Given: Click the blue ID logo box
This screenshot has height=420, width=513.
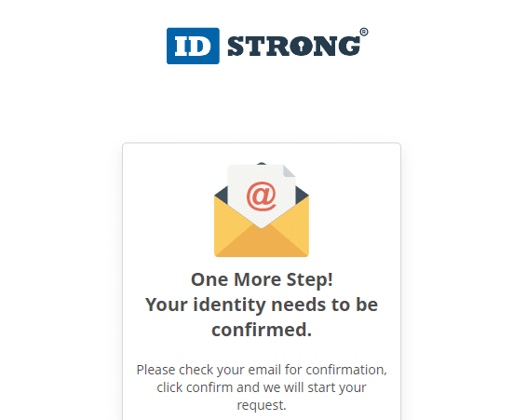Looking at the screenshot, I should tap(193, 46).
